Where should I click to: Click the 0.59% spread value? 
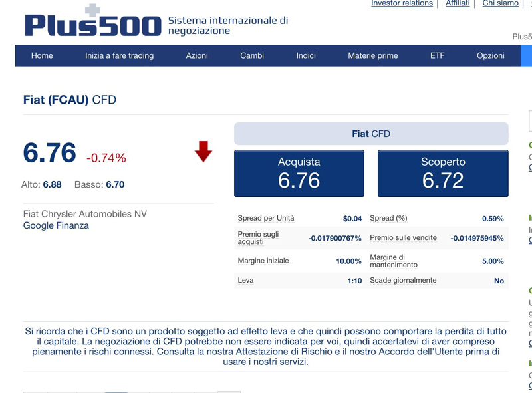(493, 219)
